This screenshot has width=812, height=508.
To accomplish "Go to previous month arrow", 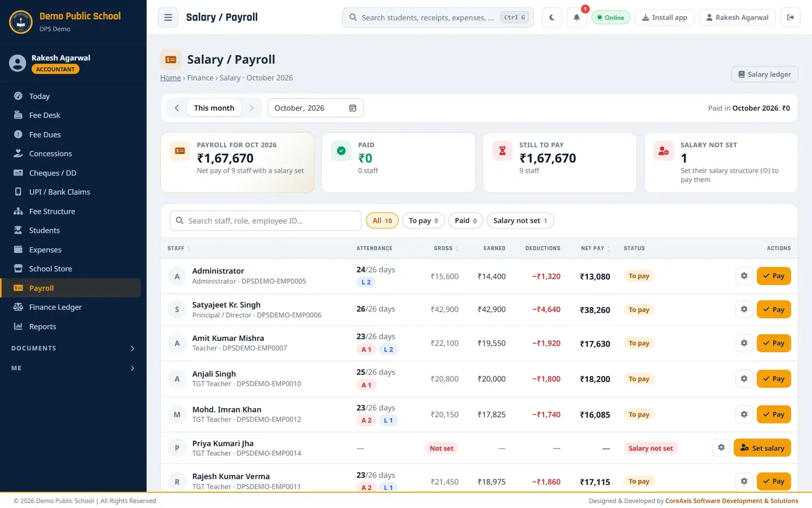I will pyautogui.click(x=176, y=108).
